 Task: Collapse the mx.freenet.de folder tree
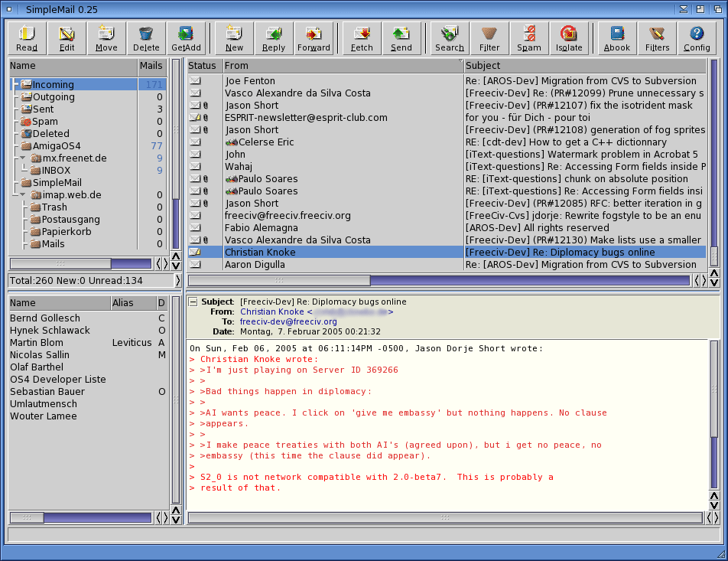(23, 158)
